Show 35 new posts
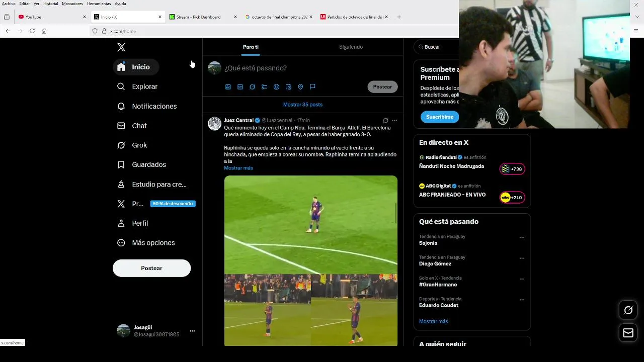 coord(302,105)
